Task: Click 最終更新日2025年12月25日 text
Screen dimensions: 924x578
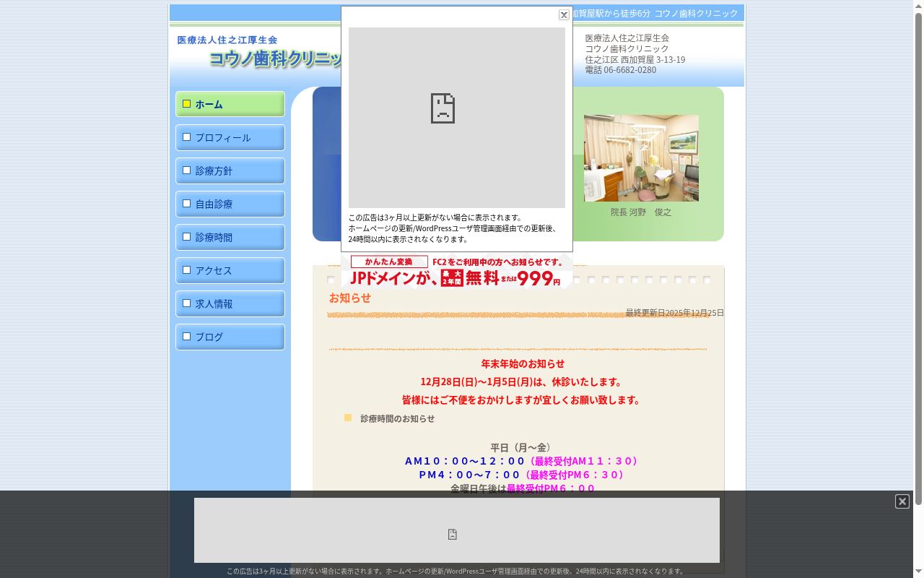Action: 674,313
